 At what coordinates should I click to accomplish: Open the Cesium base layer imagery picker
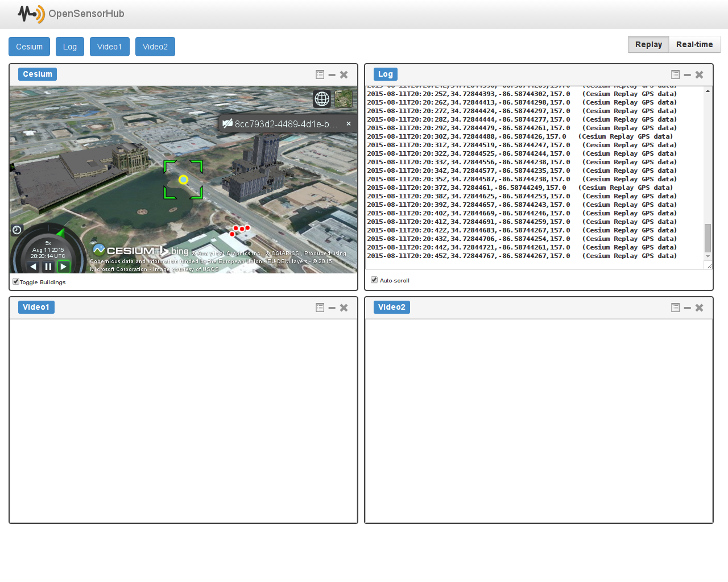[x=344, y=99]
